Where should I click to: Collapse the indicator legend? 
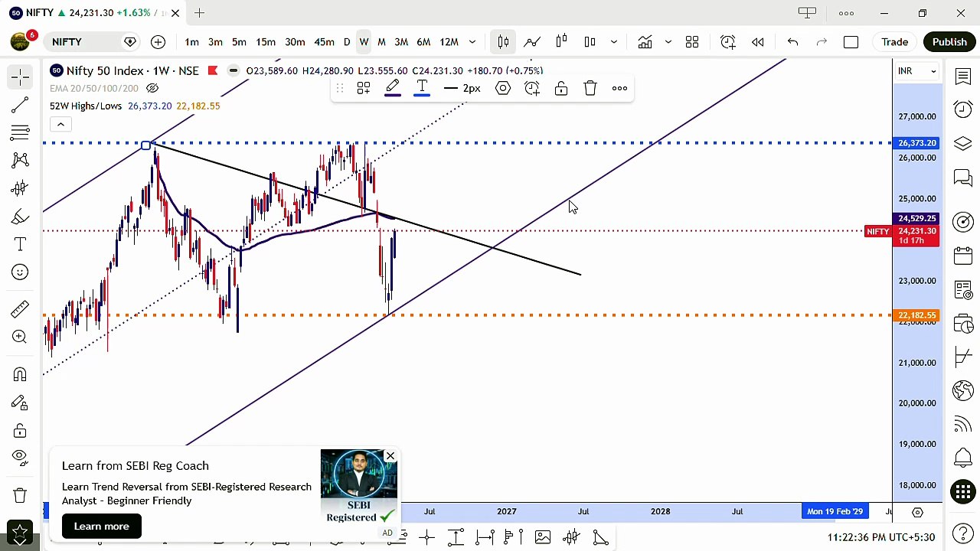pos(60,124)
